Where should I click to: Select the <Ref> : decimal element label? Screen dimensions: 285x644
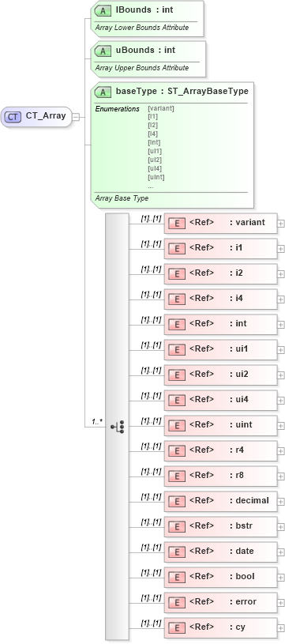click(x=229, y=500)
